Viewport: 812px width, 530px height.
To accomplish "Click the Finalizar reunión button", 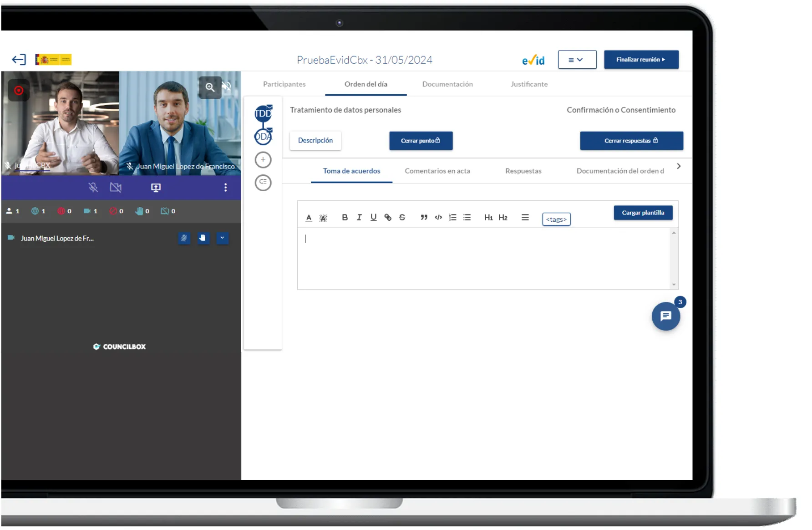I will 641,60.
